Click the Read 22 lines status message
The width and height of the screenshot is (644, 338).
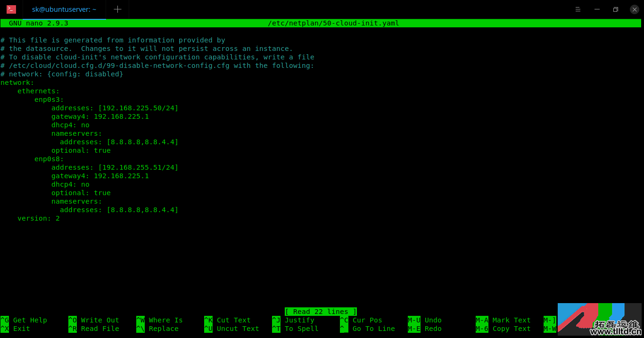click(x=321, y=312)
